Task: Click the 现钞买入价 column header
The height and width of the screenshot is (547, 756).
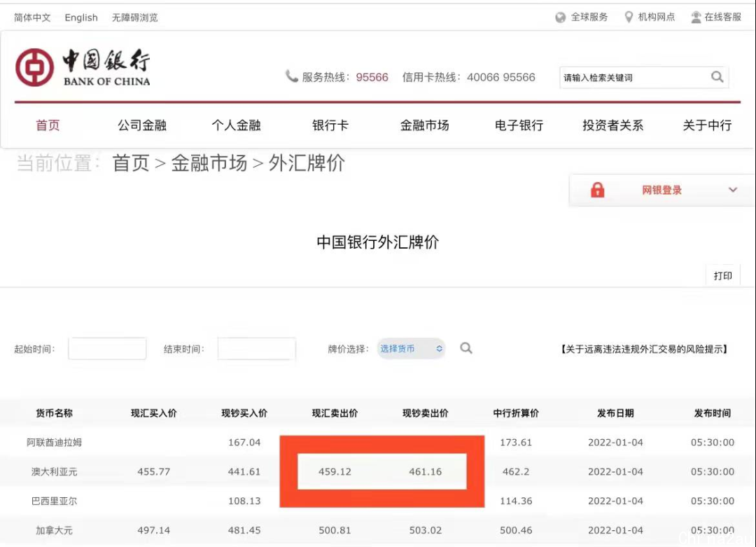Action: [244, 413]
